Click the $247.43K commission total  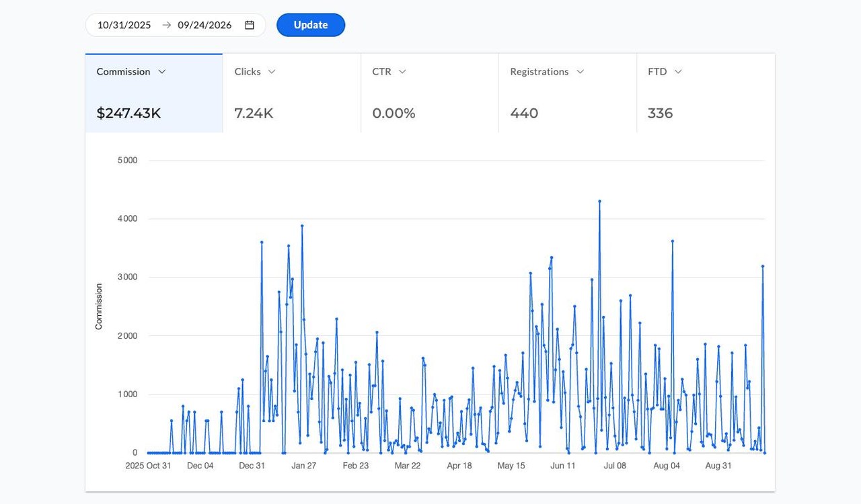coord(128,113)
